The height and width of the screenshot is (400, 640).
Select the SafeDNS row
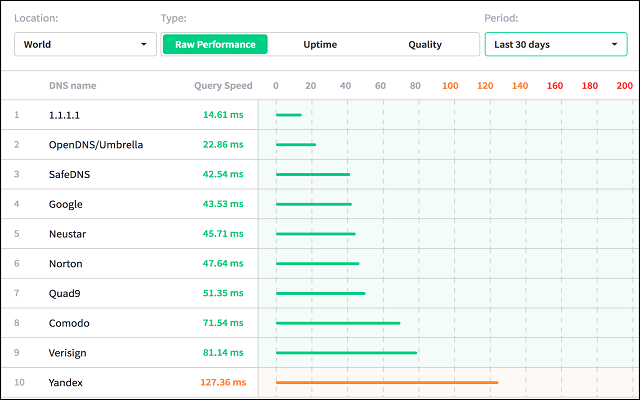70,175
